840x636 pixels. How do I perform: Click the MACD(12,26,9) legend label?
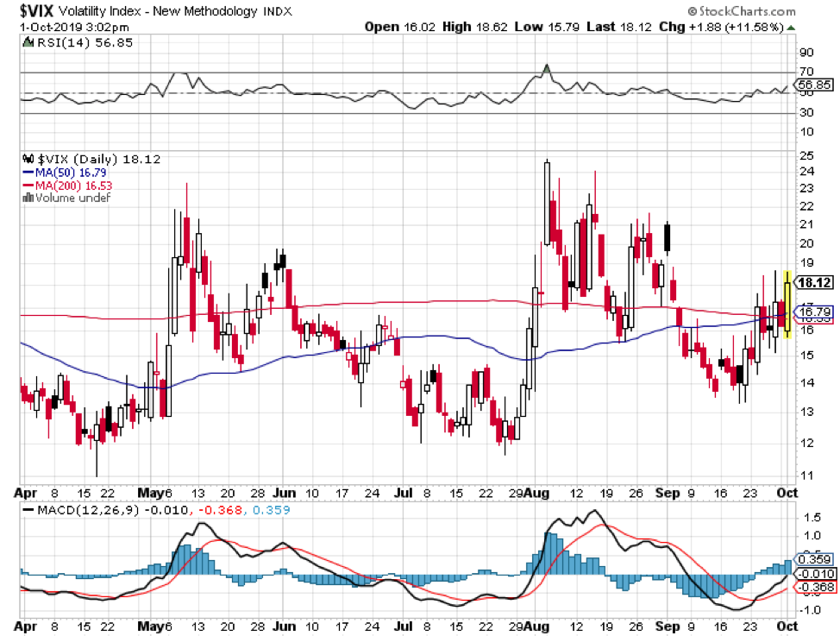pyautogui.click(x=88, y=510)
